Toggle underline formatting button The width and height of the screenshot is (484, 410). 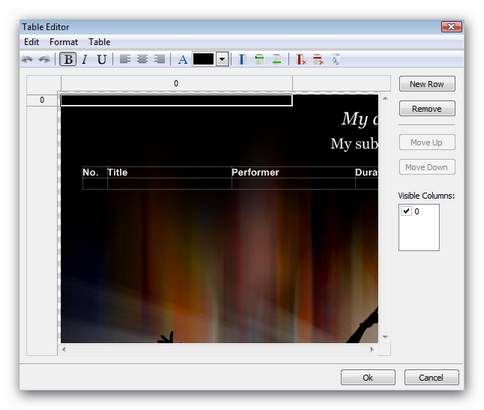[x=102, y=60]
